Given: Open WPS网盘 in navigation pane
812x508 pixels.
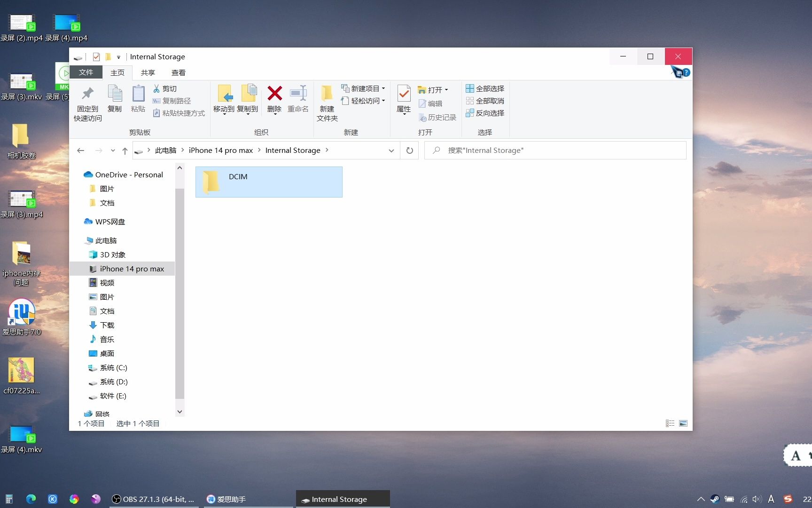Looking at the screenshot, I should (104, 222).
